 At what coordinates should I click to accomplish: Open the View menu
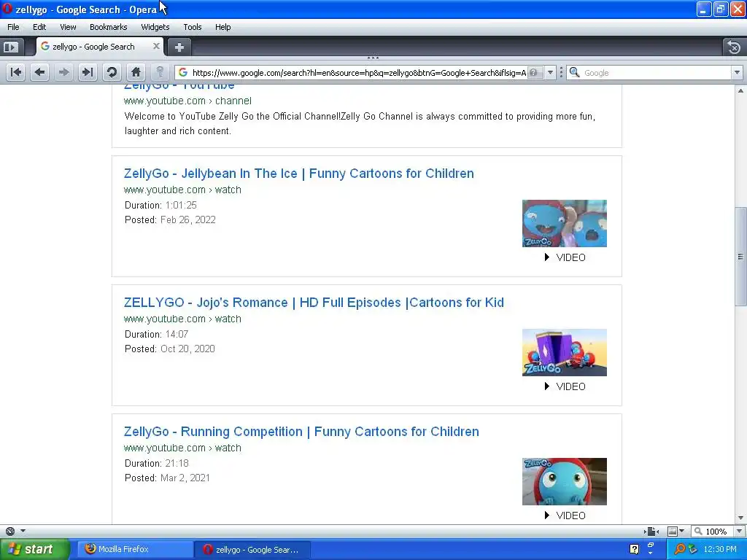pyautogui.click(x=68, y=27)
